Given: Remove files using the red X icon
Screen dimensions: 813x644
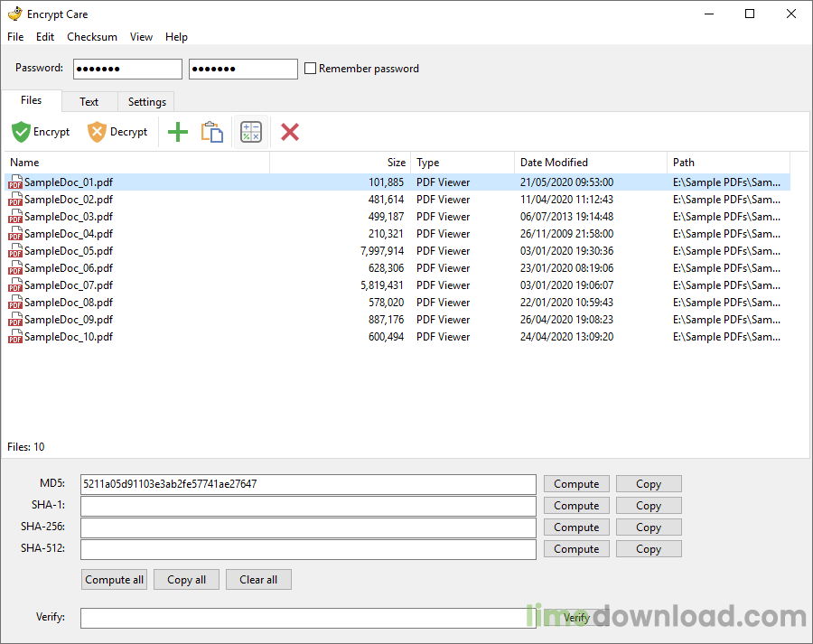Looking at the screenshot, I should click(289, 131).
